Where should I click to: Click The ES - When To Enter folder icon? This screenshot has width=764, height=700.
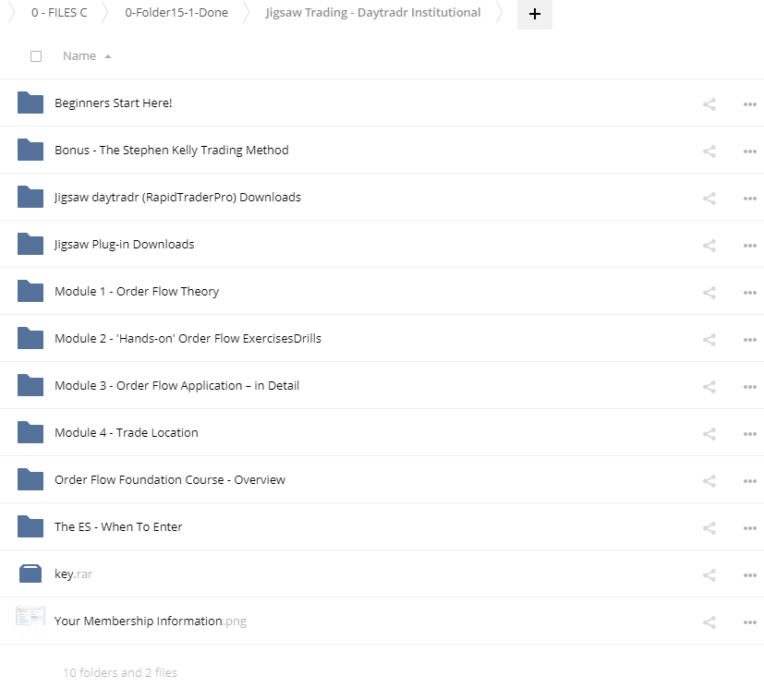[x=30, y=526]
